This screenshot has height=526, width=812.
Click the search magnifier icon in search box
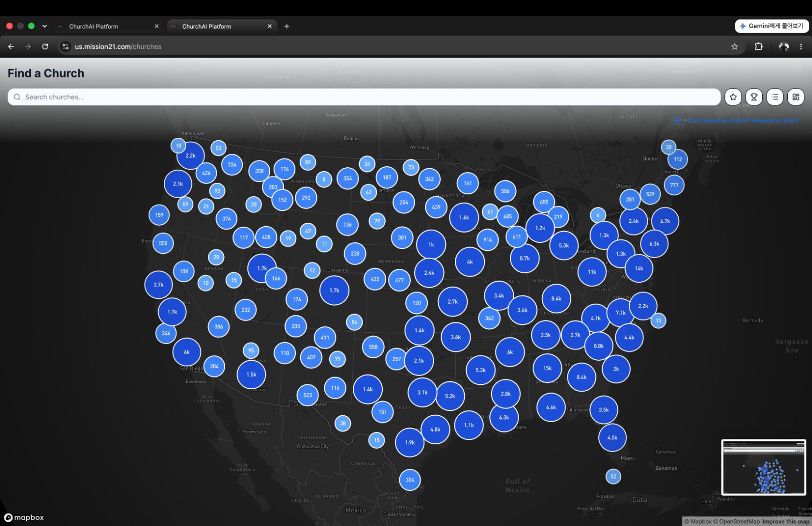[17, 97]
